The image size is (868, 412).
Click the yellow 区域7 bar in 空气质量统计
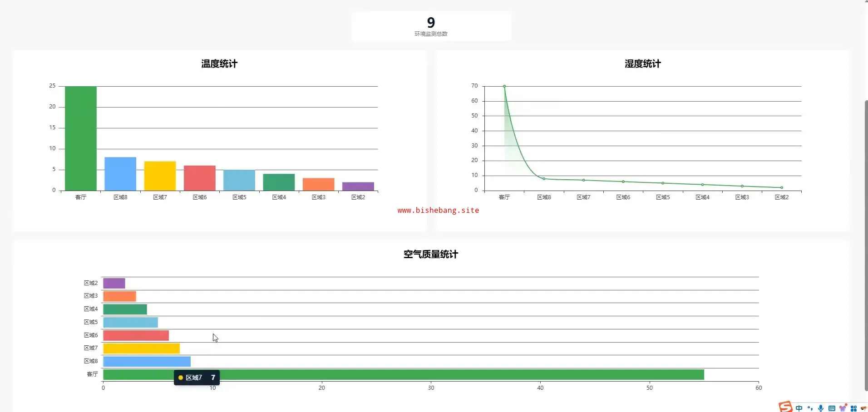click(x=141, y=348)
